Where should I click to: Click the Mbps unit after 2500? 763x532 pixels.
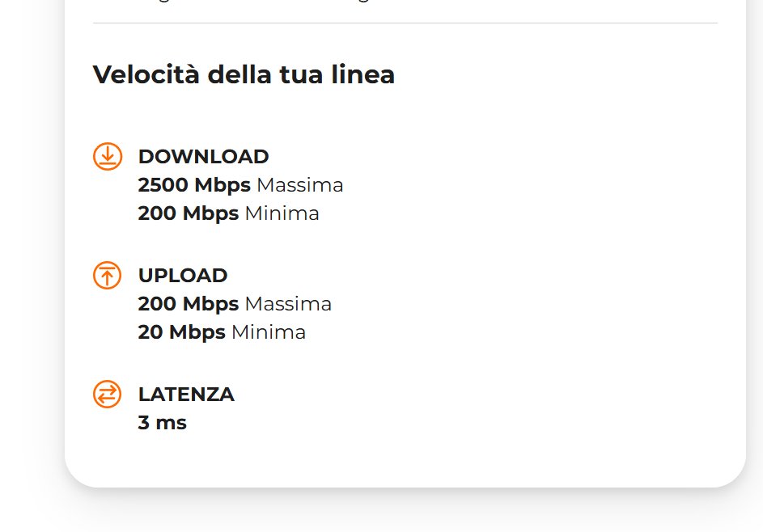(223, 186)
